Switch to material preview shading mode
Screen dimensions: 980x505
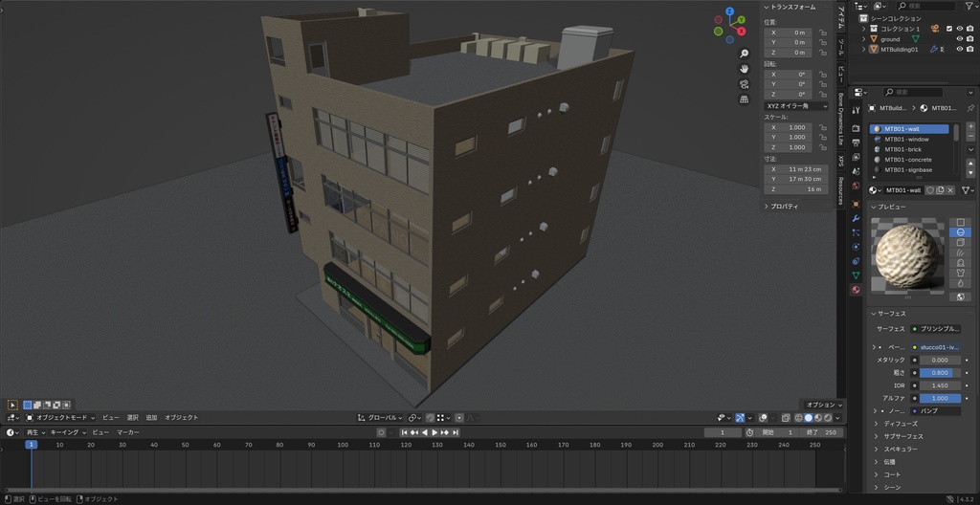point(818,418)
